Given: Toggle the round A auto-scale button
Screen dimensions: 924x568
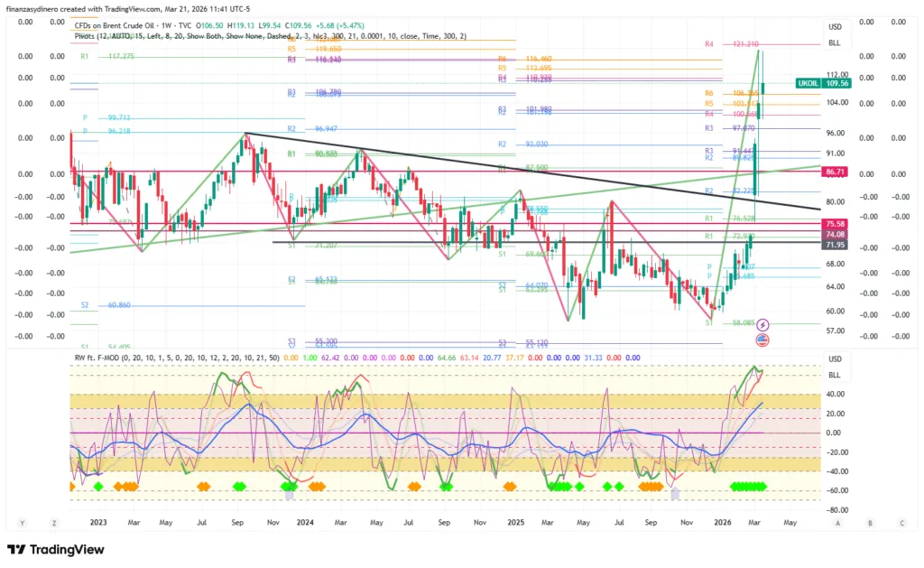Looking at the screenshot, I should click(837, 523).
